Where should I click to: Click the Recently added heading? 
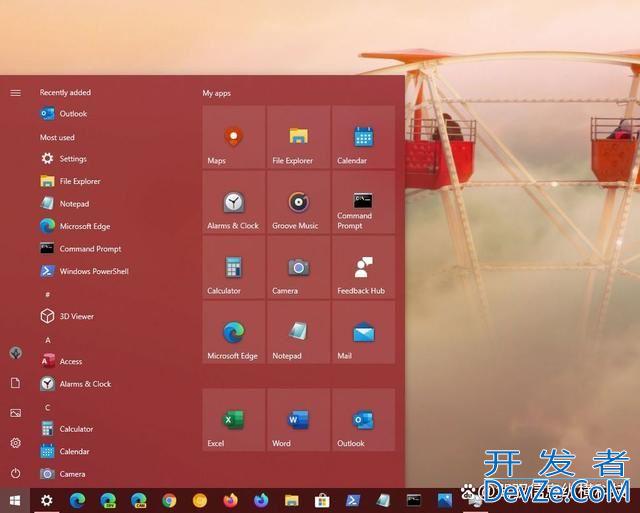[65, 92]
